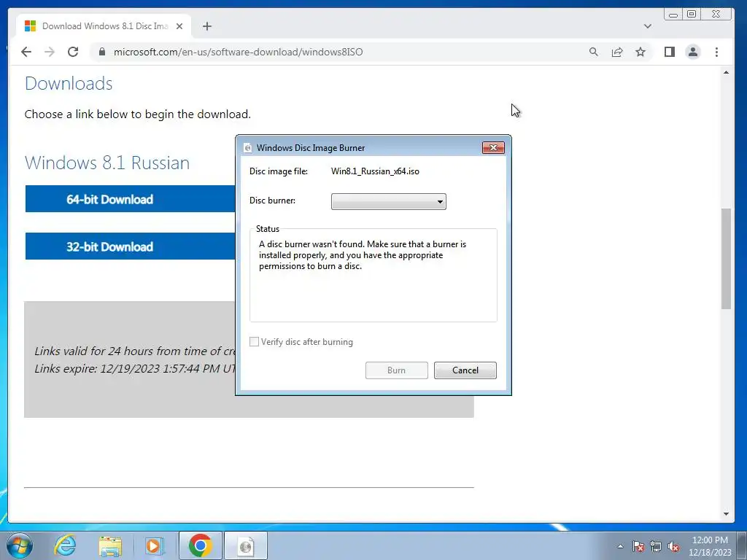Start the 64-bit Download

click(x=130, y=199)
